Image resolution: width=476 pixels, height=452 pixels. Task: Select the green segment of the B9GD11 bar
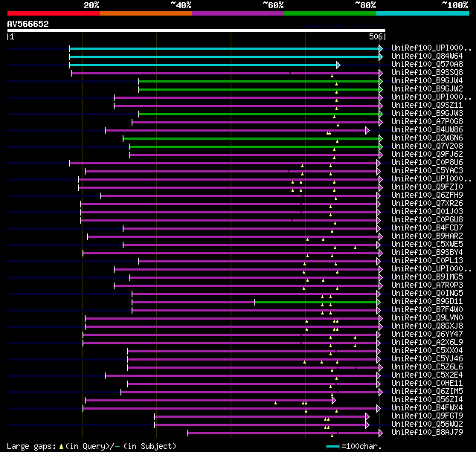click(x=315, y=302)
